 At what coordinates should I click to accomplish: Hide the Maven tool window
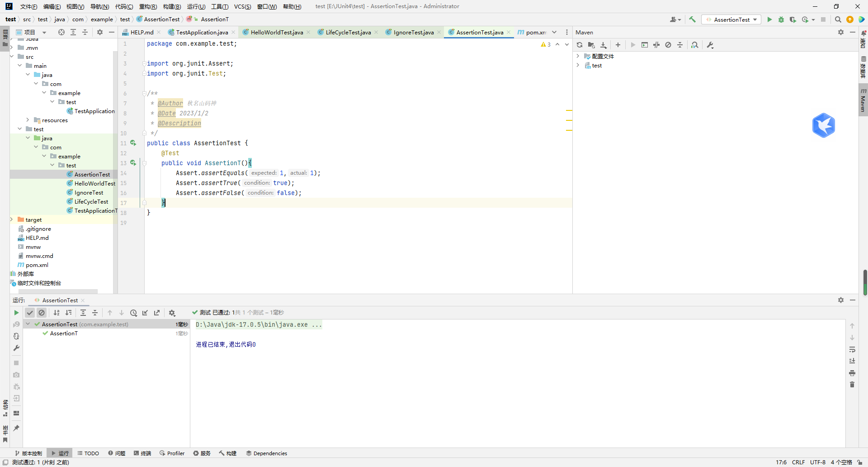853,32
